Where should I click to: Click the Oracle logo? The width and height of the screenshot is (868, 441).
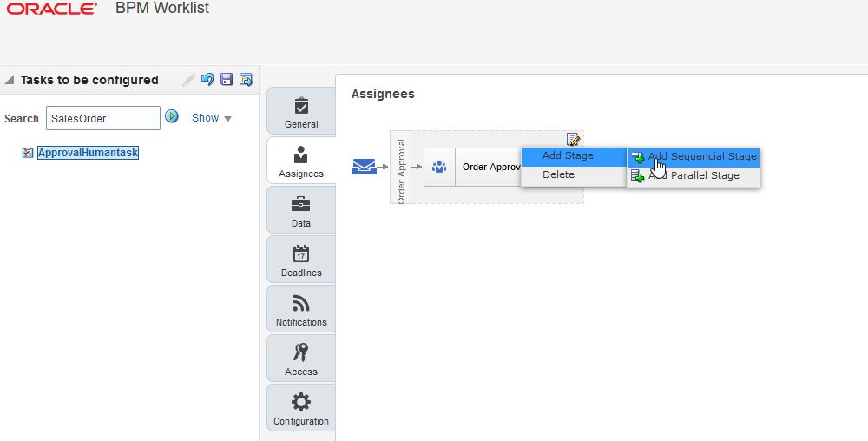(52, 9)
